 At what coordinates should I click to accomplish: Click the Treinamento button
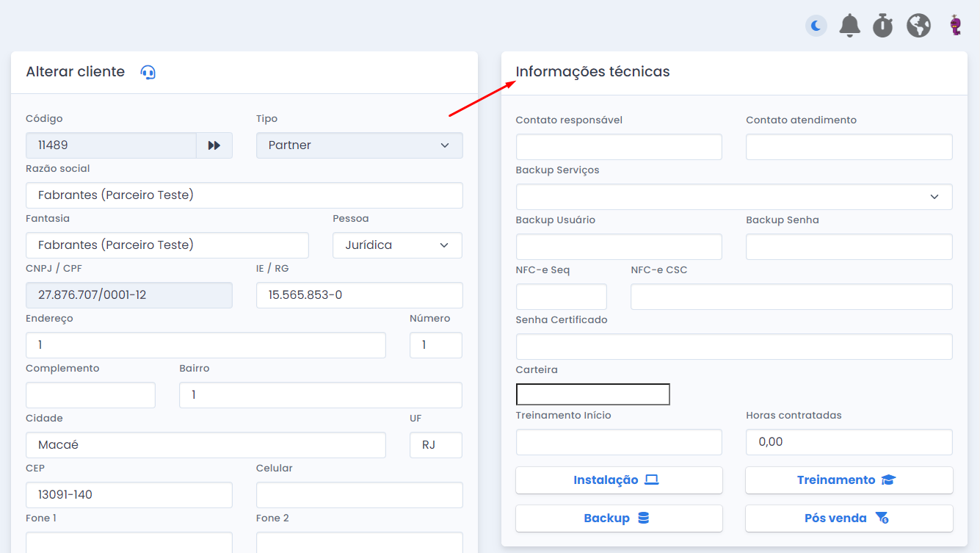click(x=849, y=480)
